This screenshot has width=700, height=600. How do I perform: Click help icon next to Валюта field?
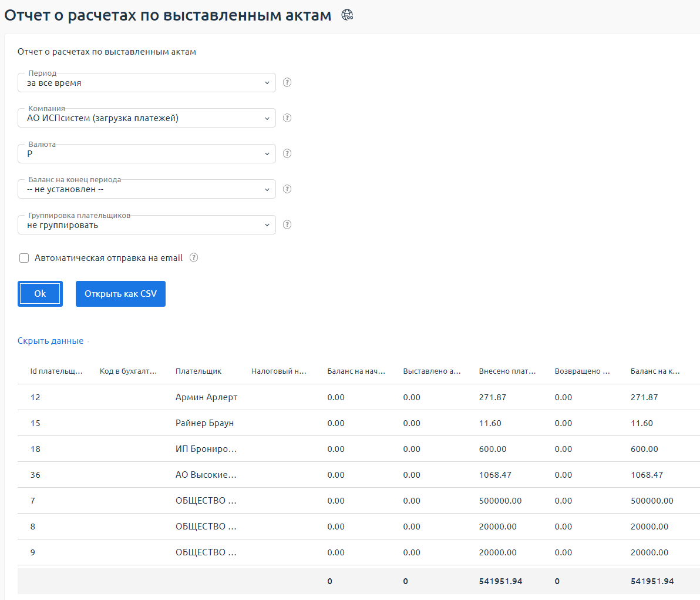tap(287, 153)
